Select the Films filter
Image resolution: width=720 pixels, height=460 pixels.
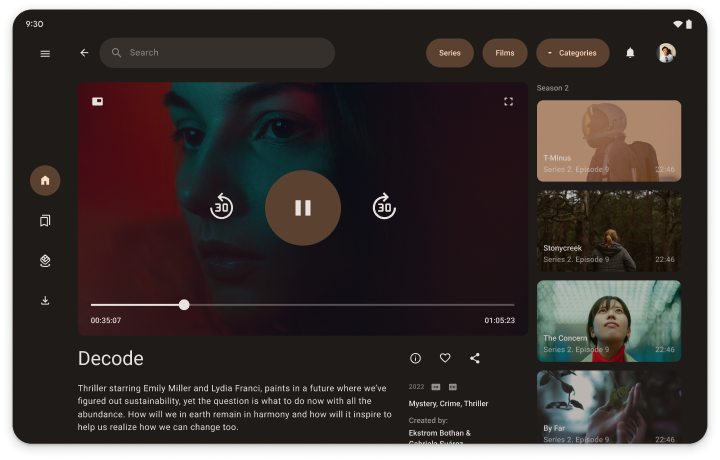(505, 53)
